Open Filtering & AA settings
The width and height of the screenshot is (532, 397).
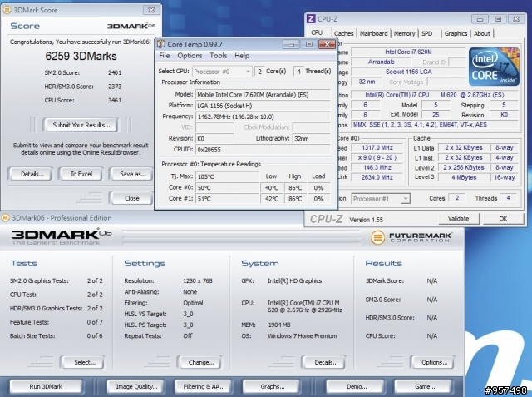204,386
